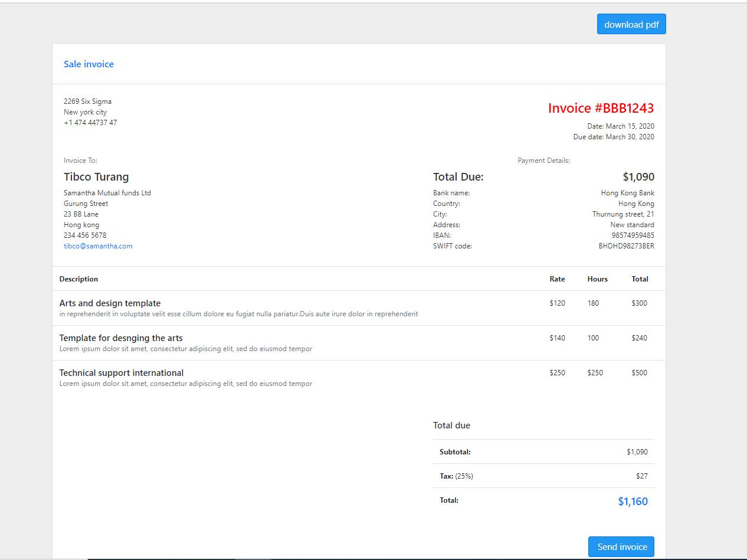Click the Payment Details: label
This screenshot has width=747, height=560.
tap(543, 161)
